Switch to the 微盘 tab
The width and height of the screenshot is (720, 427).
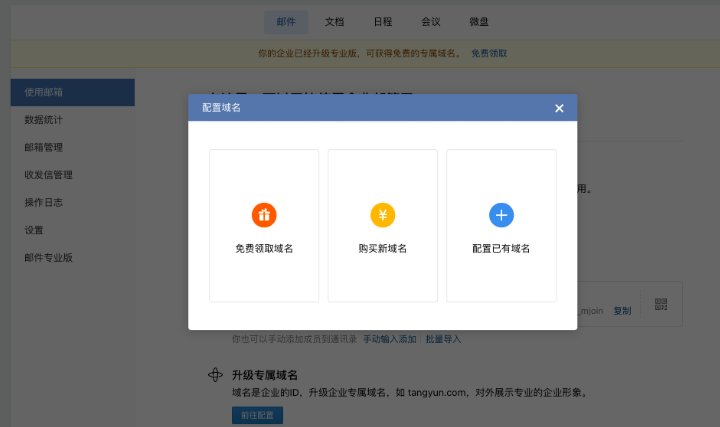point(480,21)
